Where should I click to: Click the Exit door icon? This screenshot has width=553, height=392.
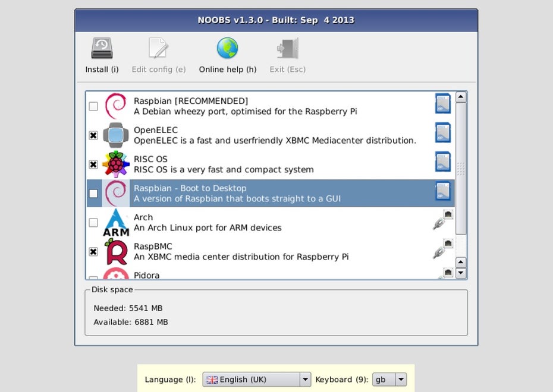click(288, 48)
